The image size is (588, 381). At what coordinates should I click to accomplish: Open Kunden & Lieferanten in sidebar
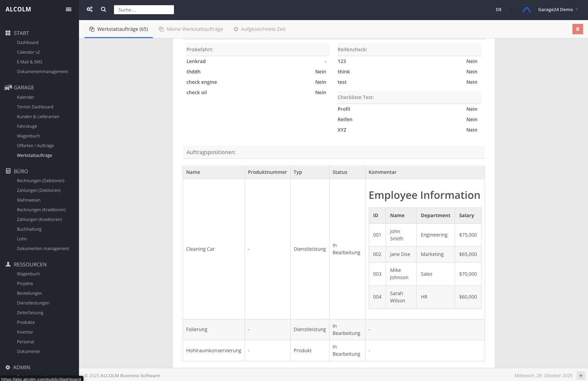38,117
